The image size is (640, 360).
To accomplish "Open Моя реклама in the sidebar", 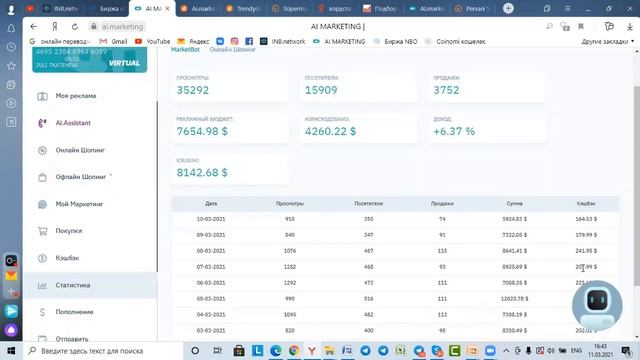I will [x=76, y=96].
